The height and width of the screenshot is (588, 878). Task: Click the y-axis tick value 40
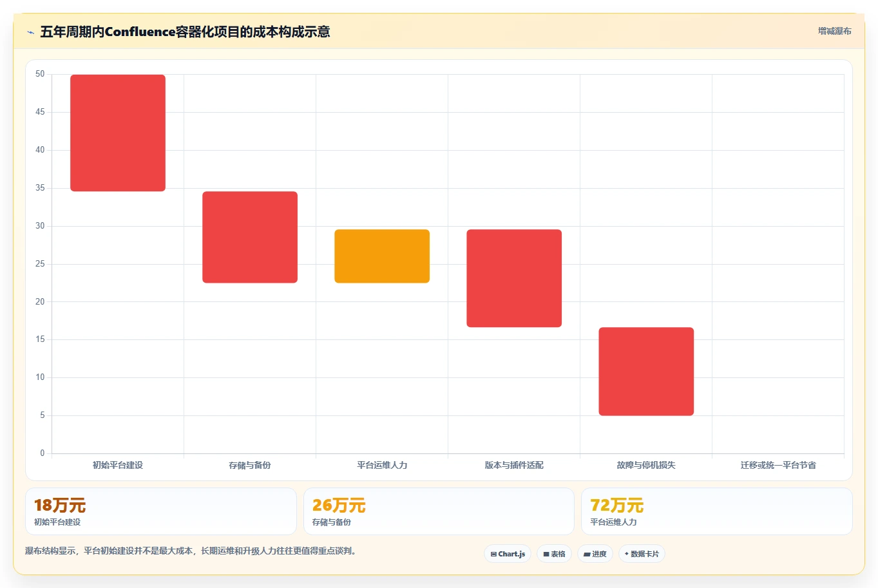pyautogui.click(x=40, y=150)
